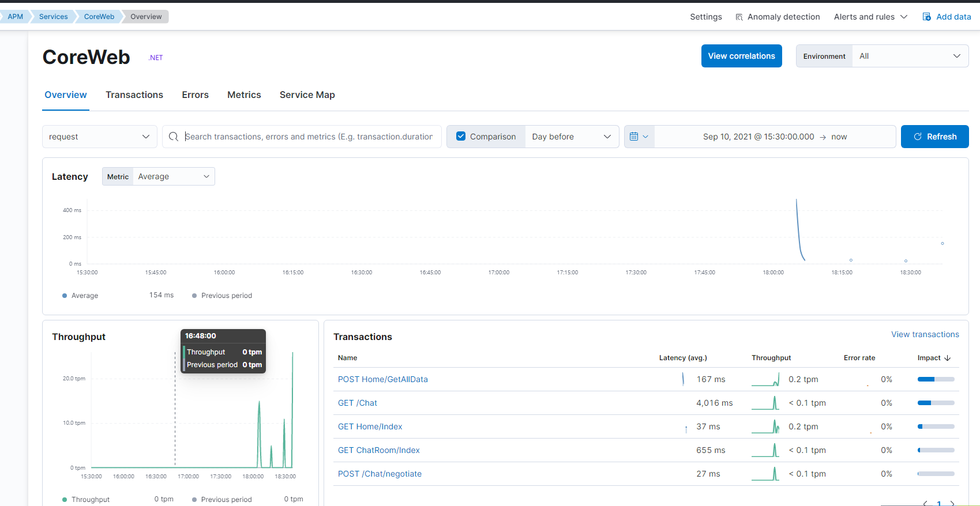The height and width of the screenshot is (506, 980).
Task: Open GET /Chat transaction
Action: coord(358,403)
